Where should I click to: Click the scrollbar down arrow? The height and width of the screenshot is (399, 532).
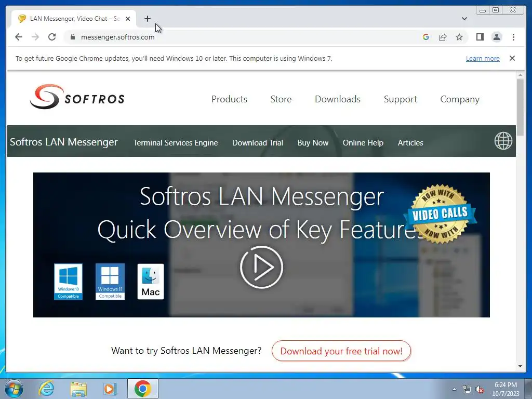[x=520, y=366]
